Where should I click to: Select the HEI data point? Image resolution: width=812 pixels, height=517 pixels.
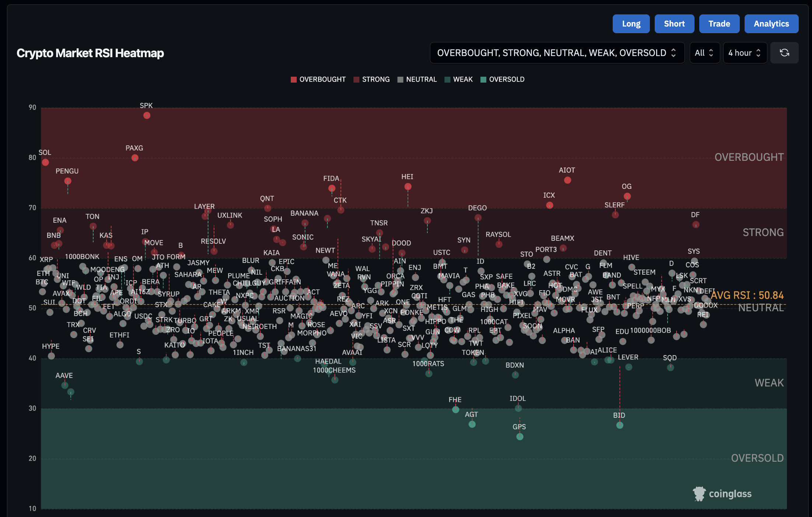pyautogui.click(x=408, y=187)
